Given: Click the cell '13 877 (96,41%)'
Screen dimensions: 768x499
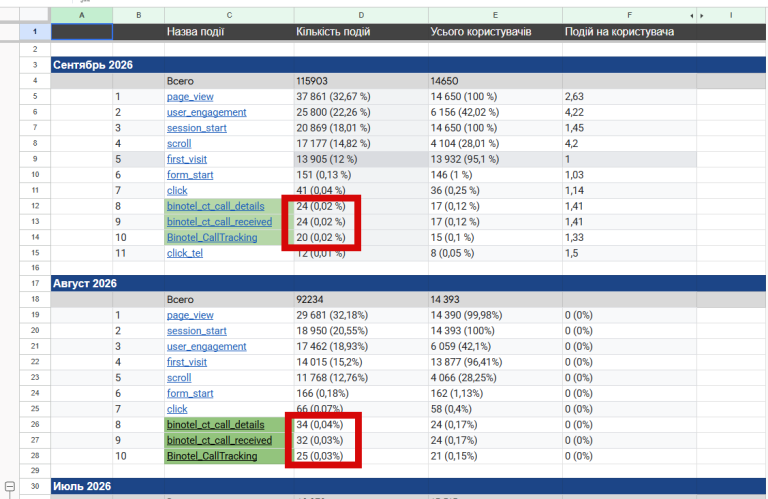Looking at the screenshot, I should point(495,362).
